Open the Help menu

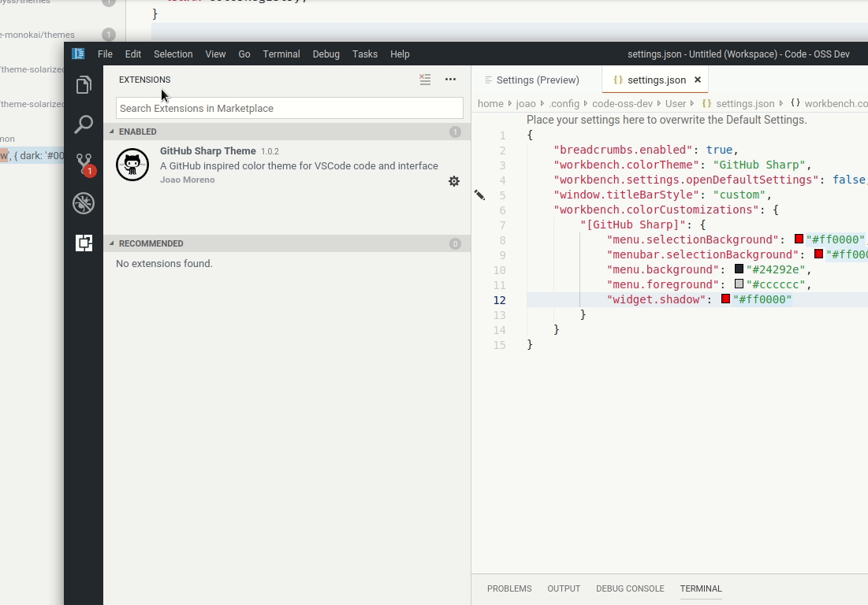(x=400, y=54)
